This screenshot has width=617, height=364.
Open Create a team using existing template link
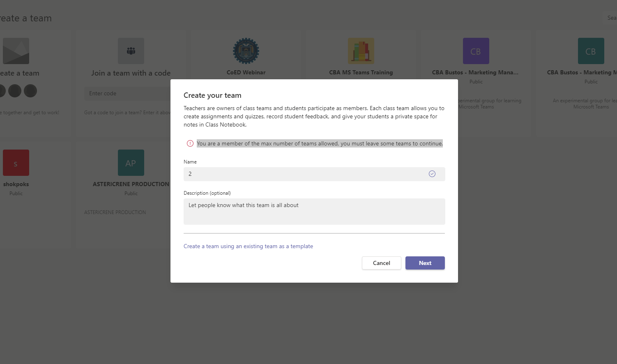[x=248, y=246]
